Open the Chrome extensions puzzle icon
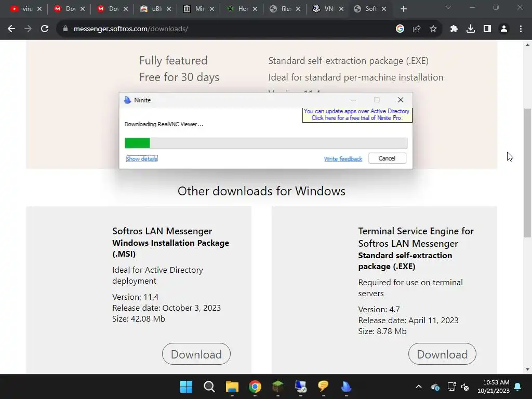Image resolution: width=532 pixels, height=399 pixels. click(x=454, y=29)
